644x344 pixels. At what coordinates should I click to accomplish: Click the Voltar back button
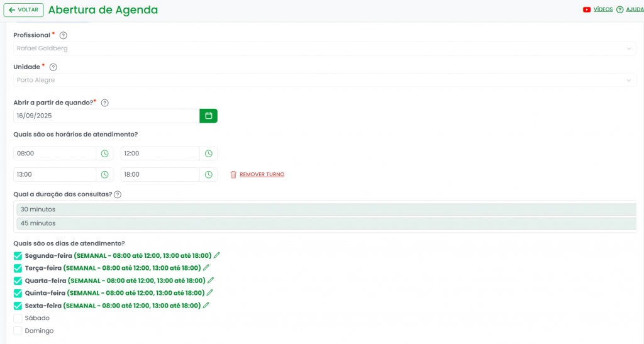24,10
